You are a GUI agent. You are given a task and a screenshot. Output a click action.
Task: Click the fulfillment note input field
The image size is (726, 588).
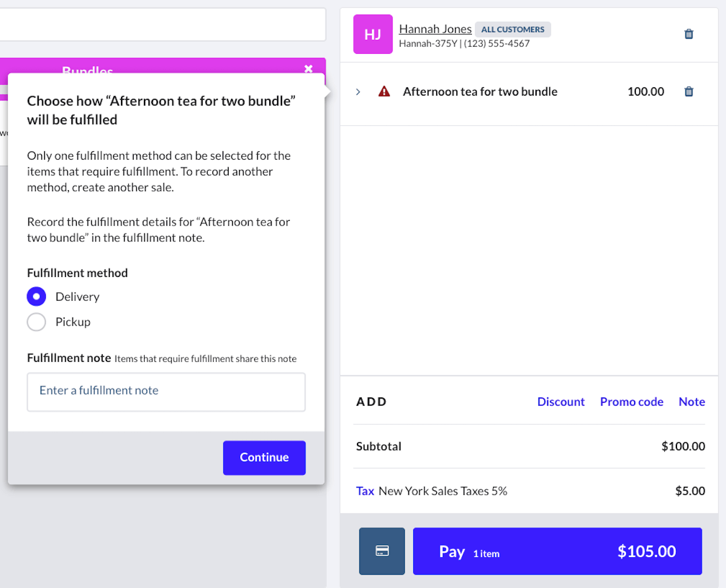pyautogui.click(x=166, y=391)
